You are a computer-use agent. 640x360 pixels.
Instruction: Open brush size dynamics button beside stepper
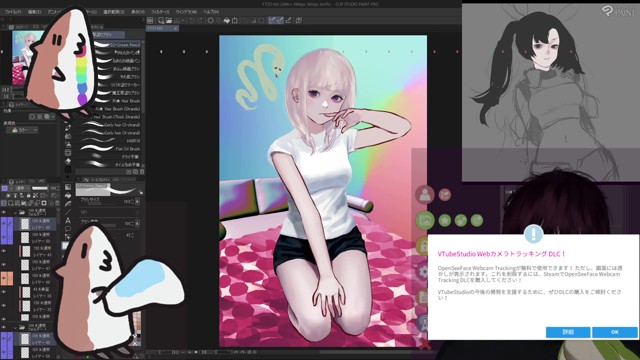(138, 201)
